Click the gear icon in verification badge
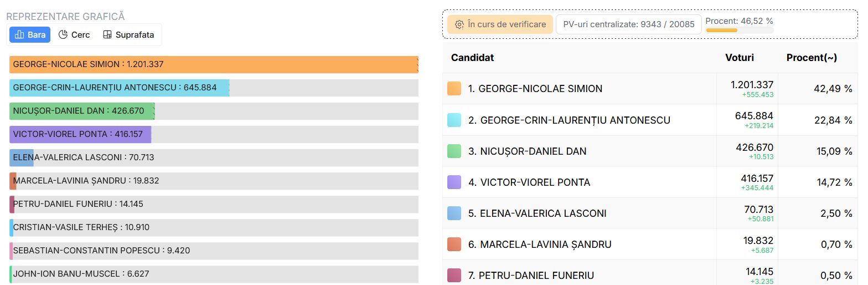 click(x=459, y=24)
